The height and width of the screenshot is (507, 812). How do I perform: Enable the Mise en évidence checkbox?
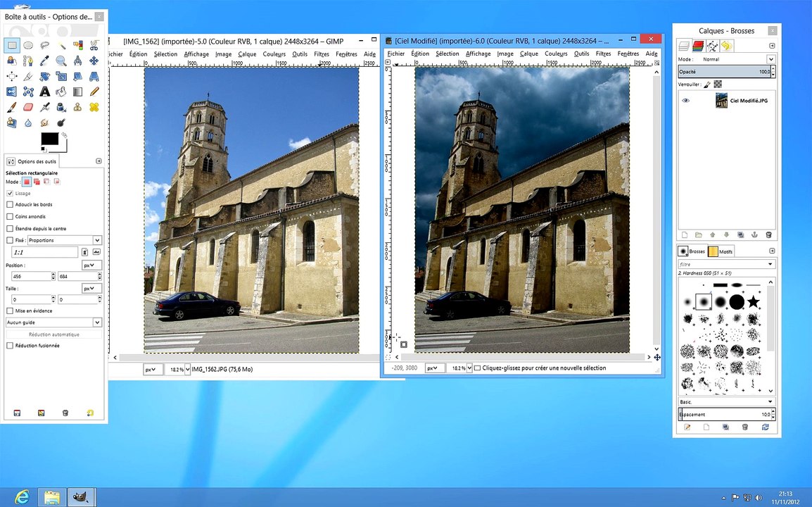(x=10, y=311)
